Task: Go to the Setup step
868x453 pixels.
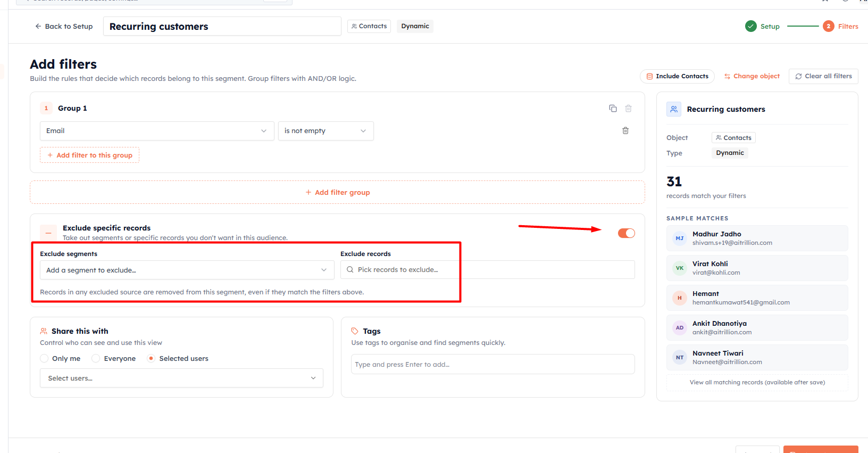Action: (x=770, y=27)
